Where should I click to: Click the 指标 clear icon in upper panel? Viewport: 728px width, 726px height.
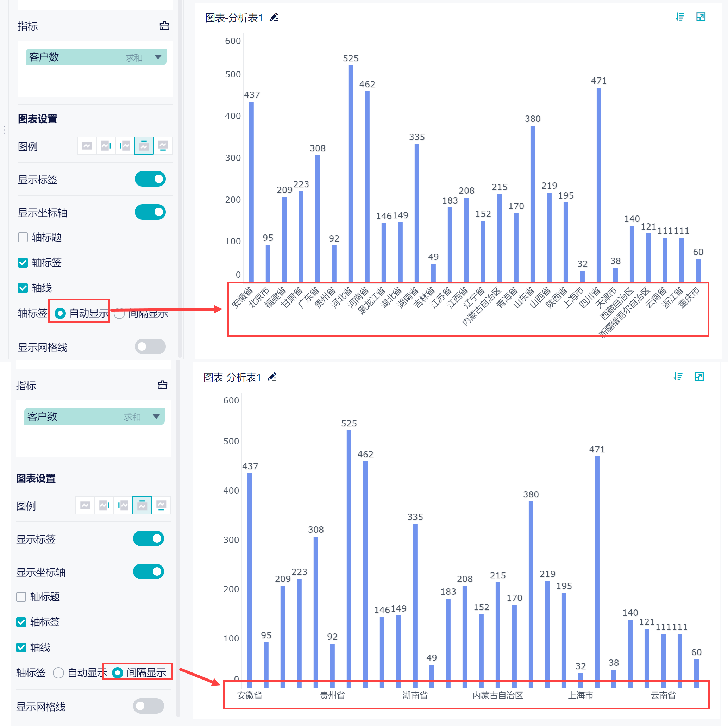tap(164, 26)
